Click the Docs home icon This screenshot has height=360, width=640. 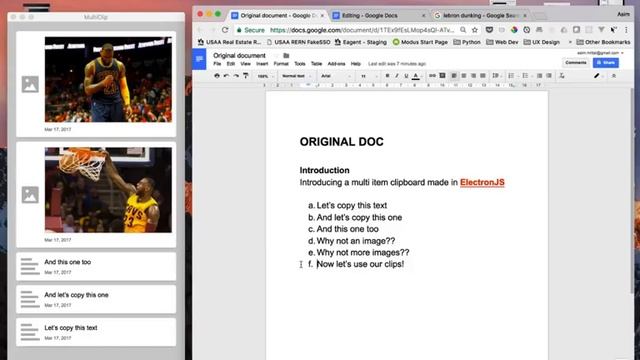[x=199, y=59]
